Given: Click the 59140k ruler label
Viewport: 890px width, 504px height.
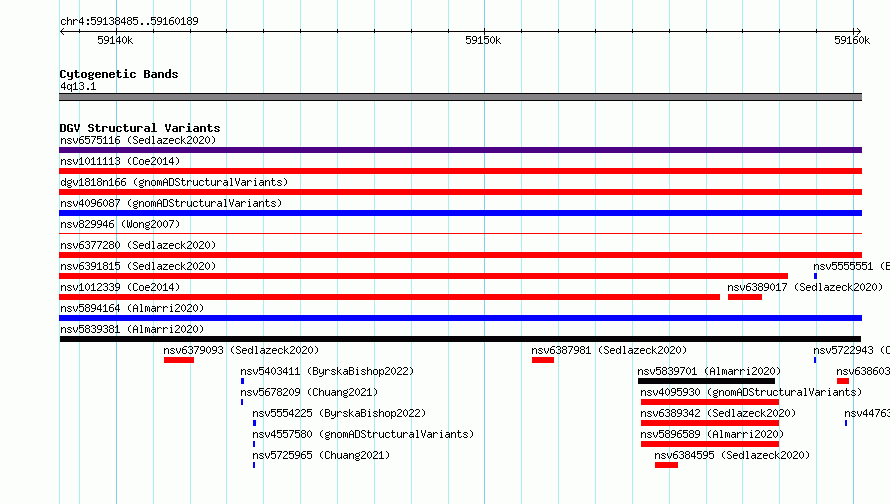Looking at the screenshot, I should 115,40.
